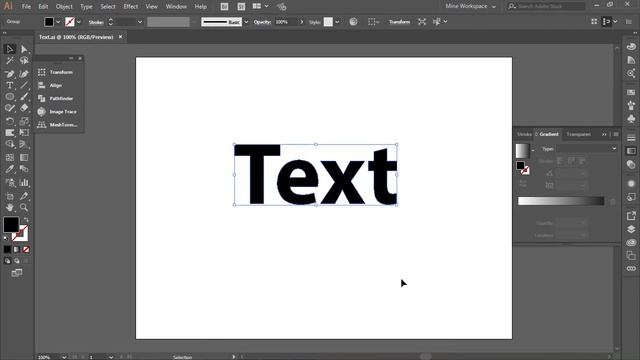Select the Column Graph tool
640x360 pixels.
point(24,182)
